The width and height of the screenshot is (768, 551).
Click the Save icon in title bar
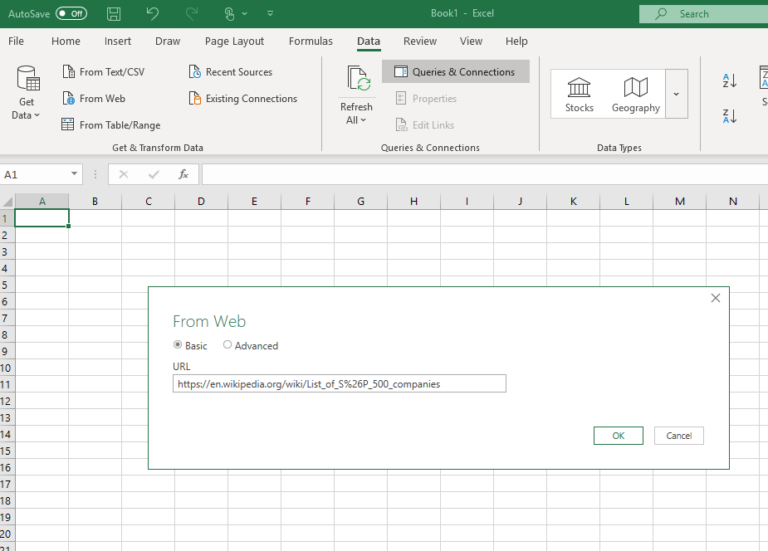pos(114,14)
